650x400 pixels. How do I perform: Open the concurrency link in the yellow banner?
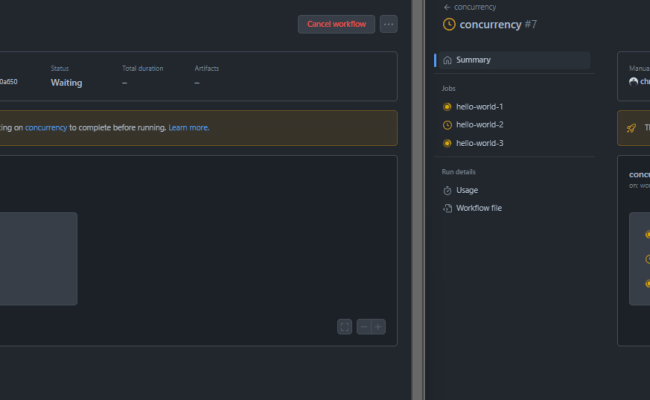click(x=46, y=128)
